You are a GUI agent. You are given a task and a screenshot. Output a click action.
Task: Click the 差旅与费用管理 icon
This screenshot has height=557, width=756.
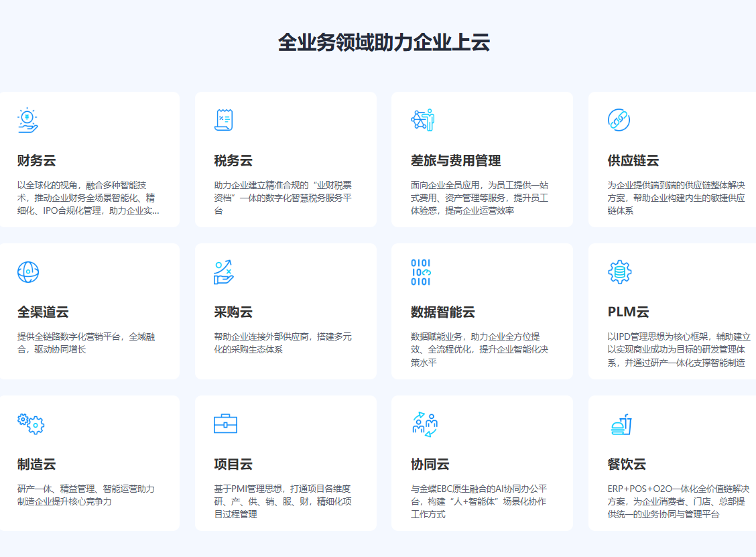(x=422, y=120)
